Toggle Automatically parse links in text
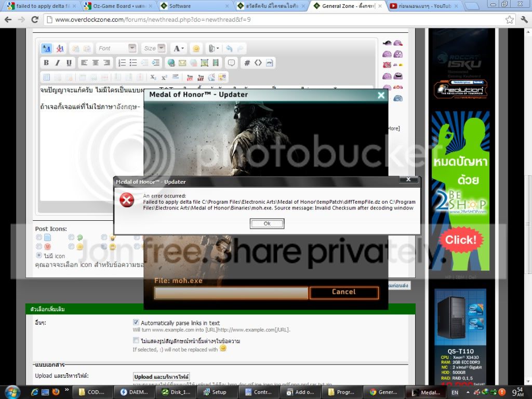Viewport: 532px width, 399px height. [x=136, y=322]
